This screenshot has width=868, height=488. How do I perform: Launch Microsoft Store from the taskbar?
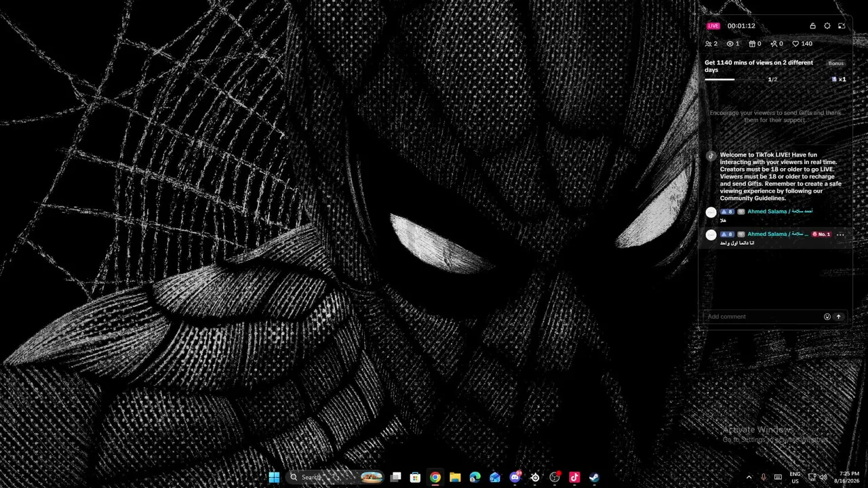tap(415, 477)
